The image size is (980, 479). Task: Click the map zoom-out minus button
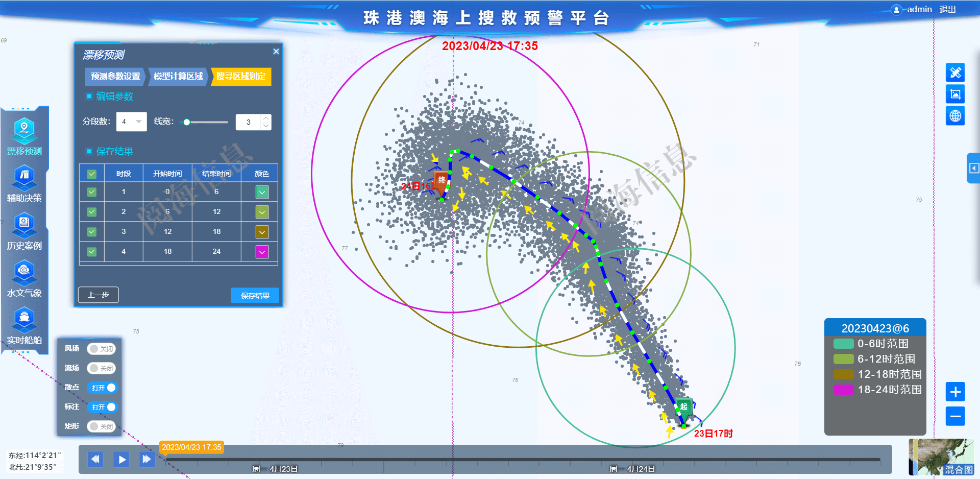(955, 416)
